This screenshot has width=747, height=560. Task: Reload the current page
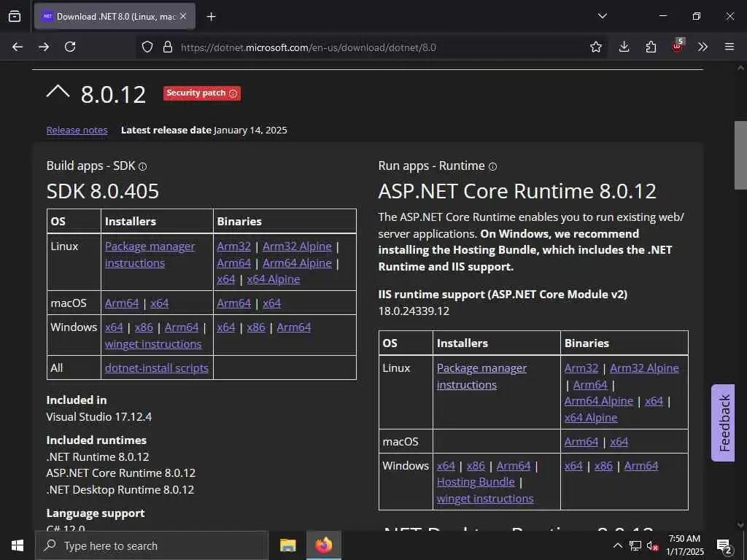tap(70, 47)
